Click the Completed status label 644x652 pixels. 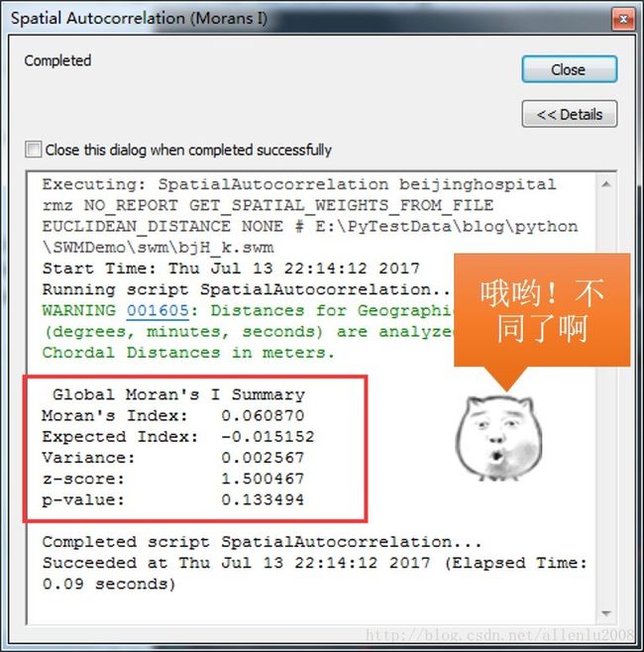[57, 60]
